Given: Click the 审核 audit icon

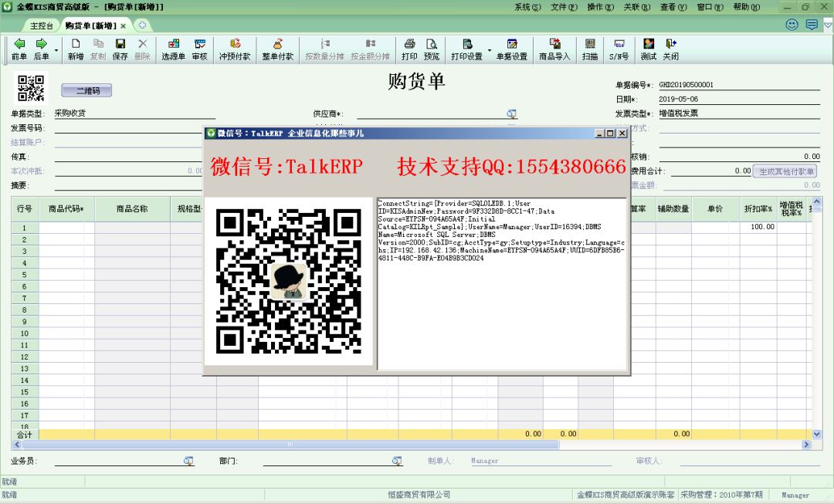Looking at the screenshot, I should coord(199,49).
